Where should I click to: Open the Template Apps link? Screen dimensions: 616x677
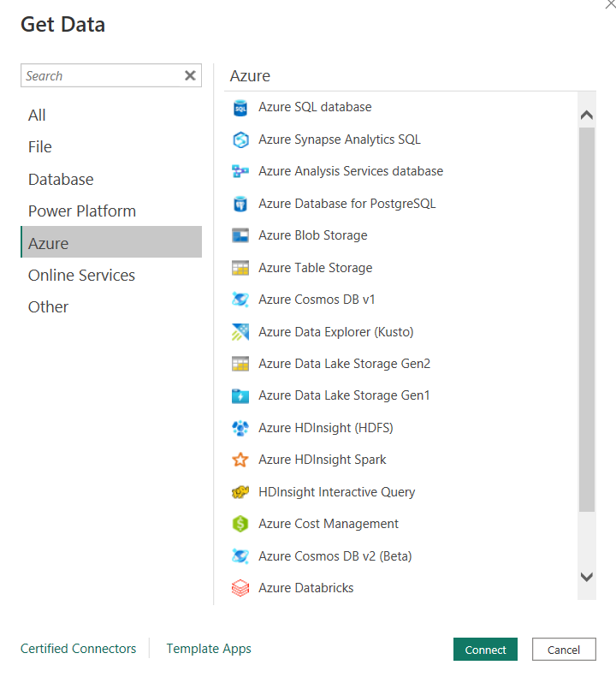(209, 649)
